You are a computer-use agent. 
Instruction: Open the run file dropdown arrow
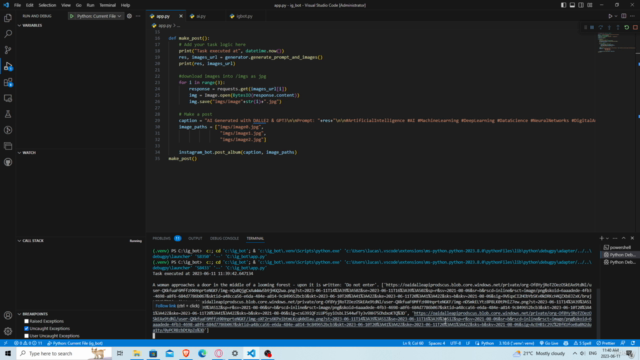[616, 16]
